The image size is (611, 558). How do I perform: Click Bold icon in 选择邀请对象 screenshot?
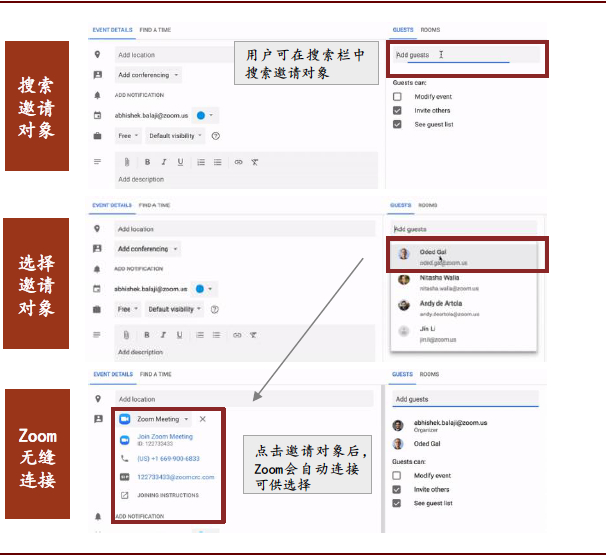pos(147,335)
